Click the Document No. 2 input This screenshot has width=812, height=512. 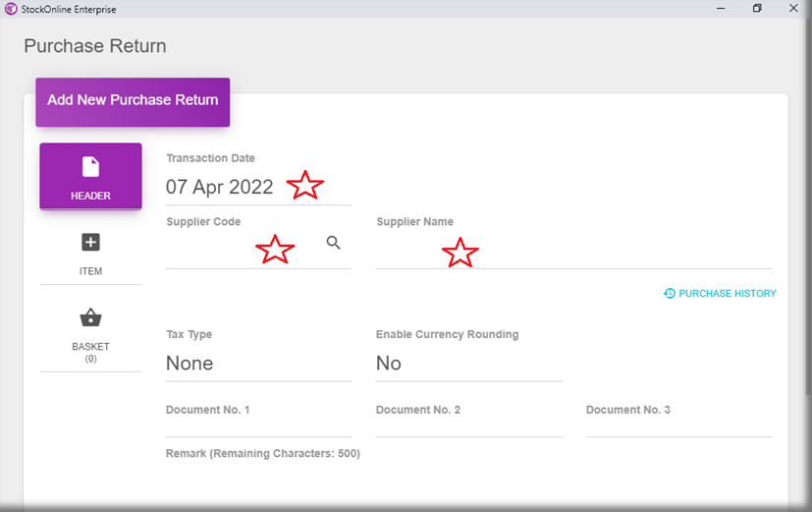pos(468,427)
